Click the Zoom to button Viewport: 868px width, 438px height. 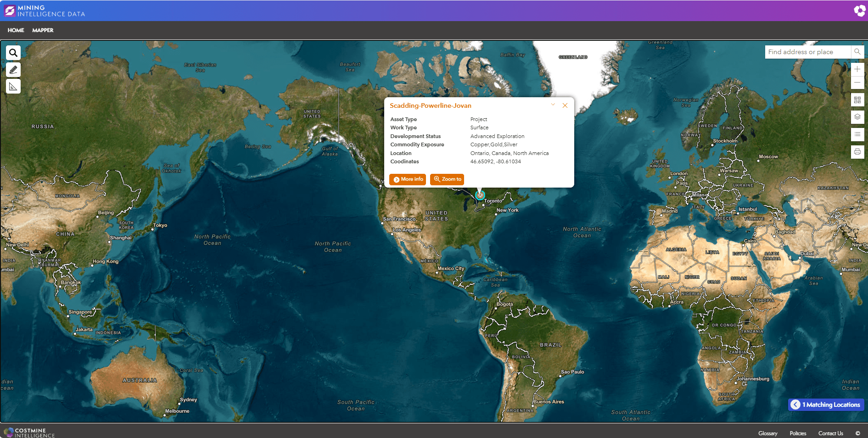[447, 179]
